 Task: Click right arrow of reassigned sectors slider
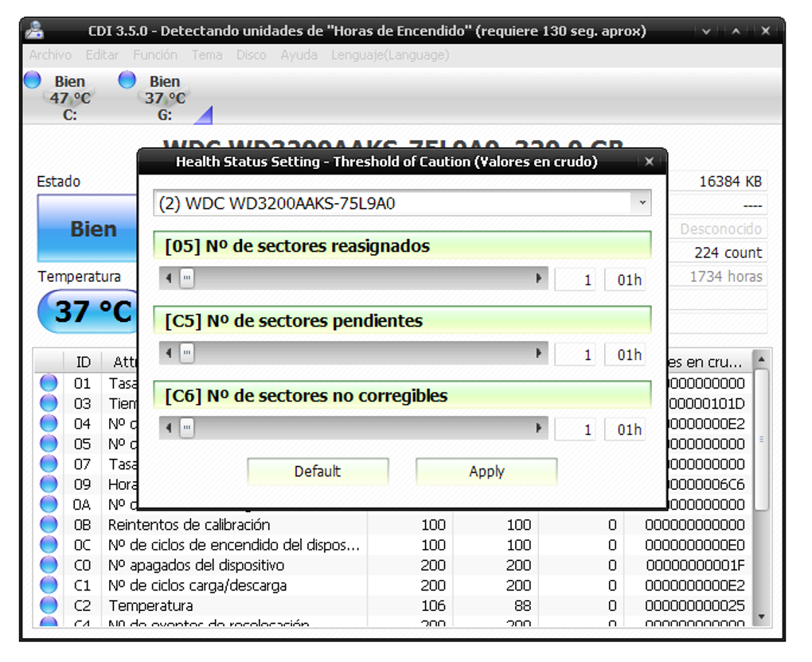[x=539, y=278]
